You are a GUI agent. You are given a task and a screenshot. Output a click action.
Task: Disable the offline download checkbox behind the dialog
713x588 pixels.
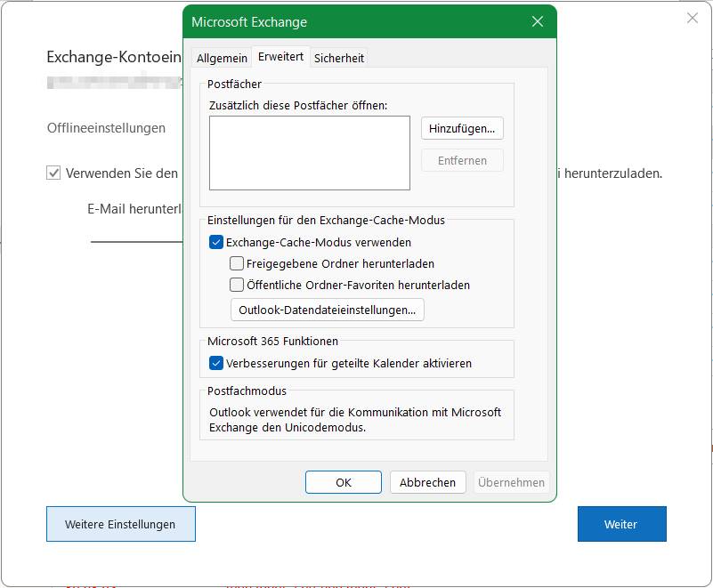[49, 173]
